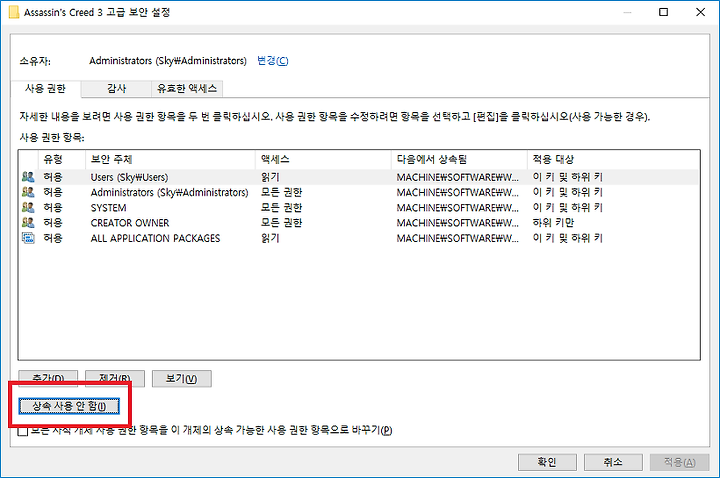
Task: Close the advanced security settings window
Action: point(700,12)
